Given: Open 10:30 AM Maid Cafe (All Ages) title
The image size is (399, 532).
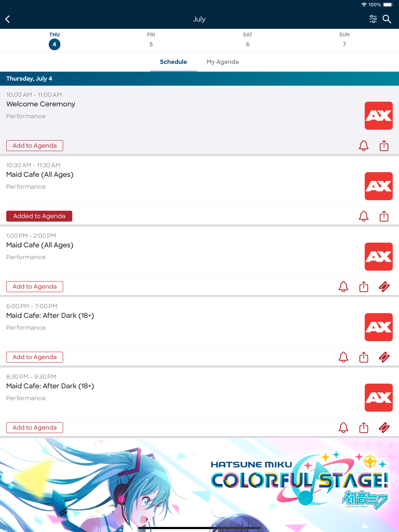Looking at the screenshot, I should [40, 175].
